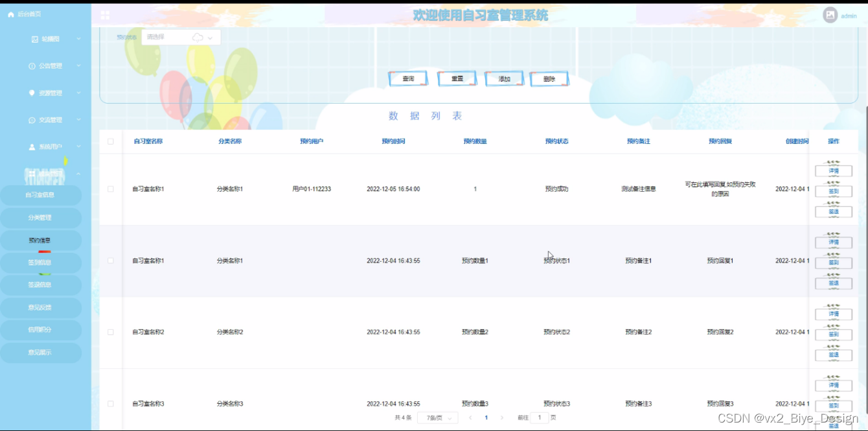Check the row with 预约数量1
868x431 pixels.
pos(110,261)
